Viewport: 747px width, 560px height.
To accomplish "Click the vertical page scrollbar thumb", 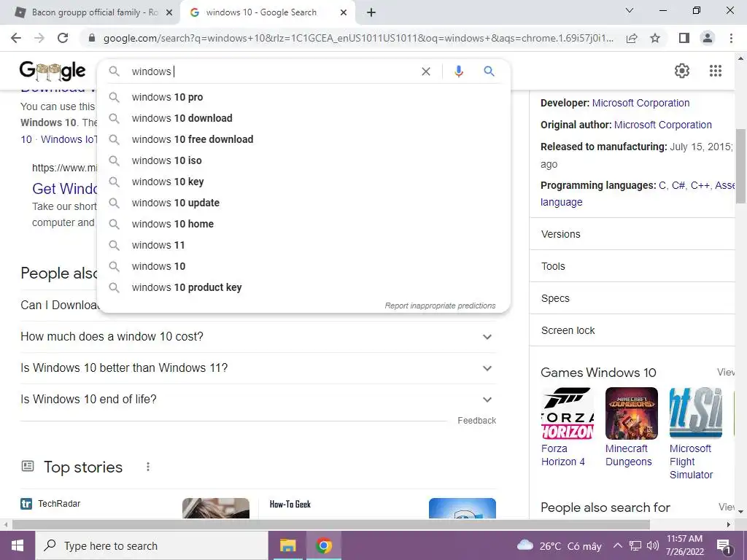I will (x=741, y=166).
